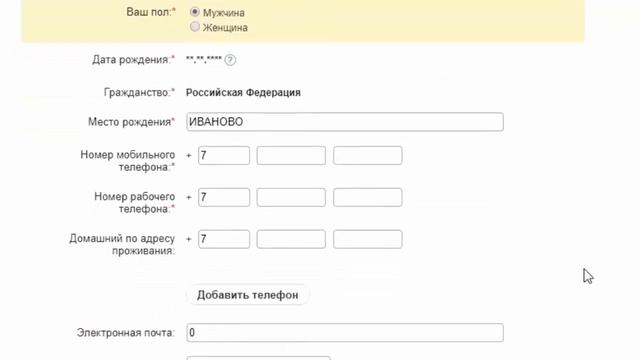Click the Ваш пол label

click(x=151, y=12)
